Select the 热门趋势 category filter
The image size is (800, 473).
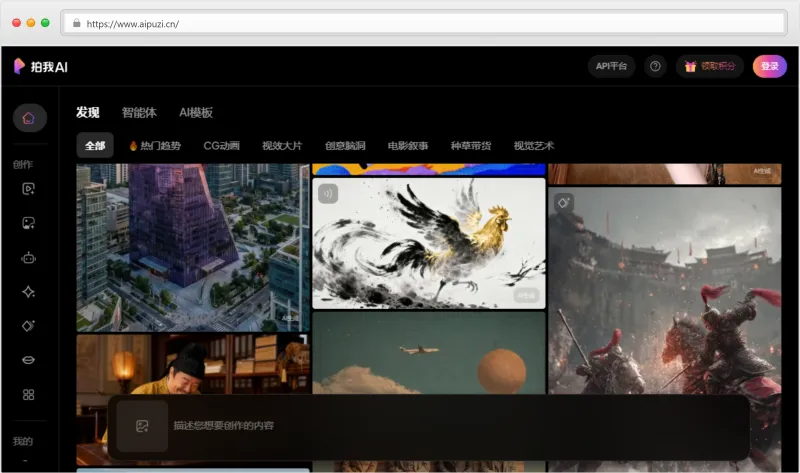pyautogui.click(x=155, y=146)
